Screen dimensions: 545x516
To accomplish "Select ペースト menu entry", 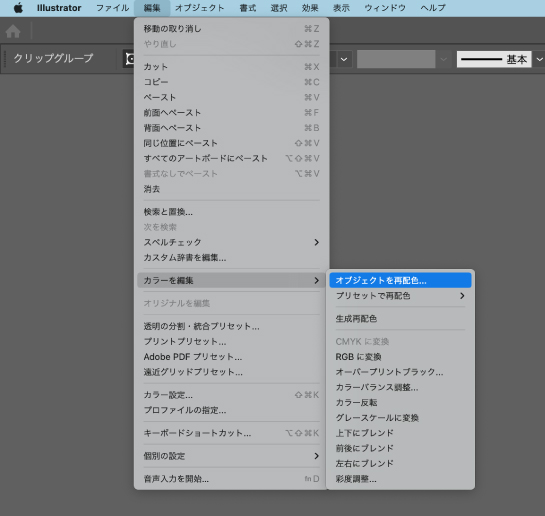I will tap(231, 97).
